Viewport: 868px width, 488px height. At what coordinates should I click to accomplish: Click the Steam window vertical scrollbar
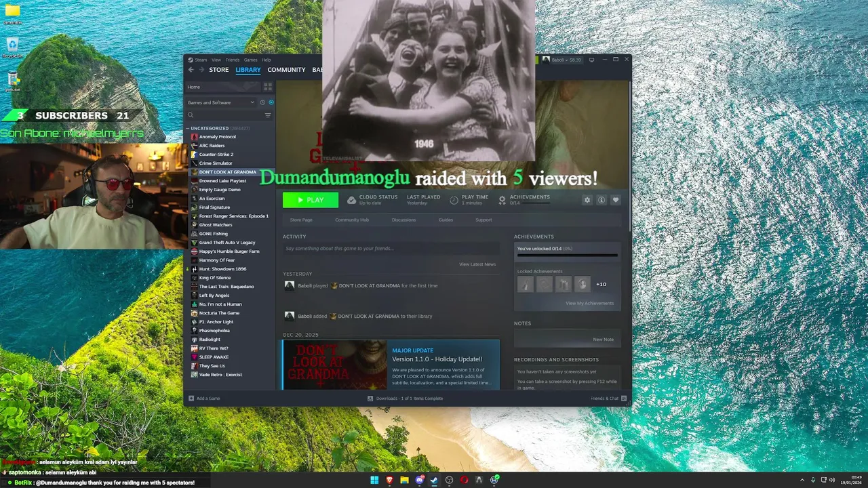pos(630,156)
